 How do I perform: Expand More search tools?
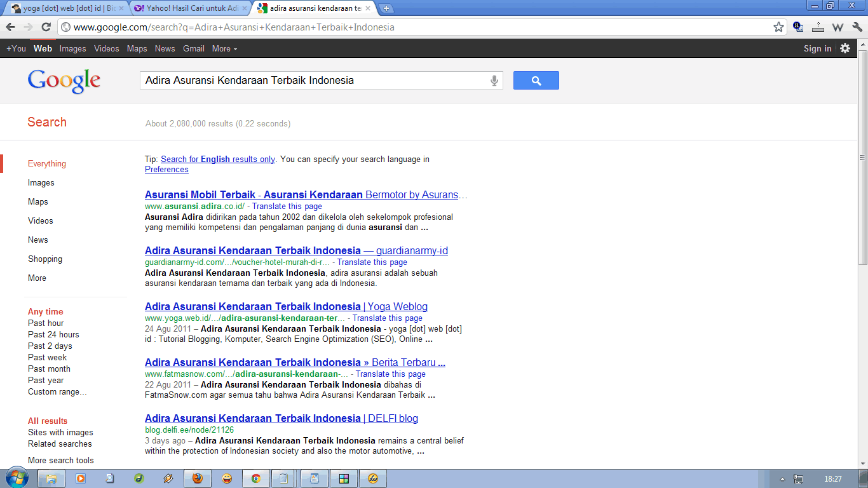tap(61, 460)
